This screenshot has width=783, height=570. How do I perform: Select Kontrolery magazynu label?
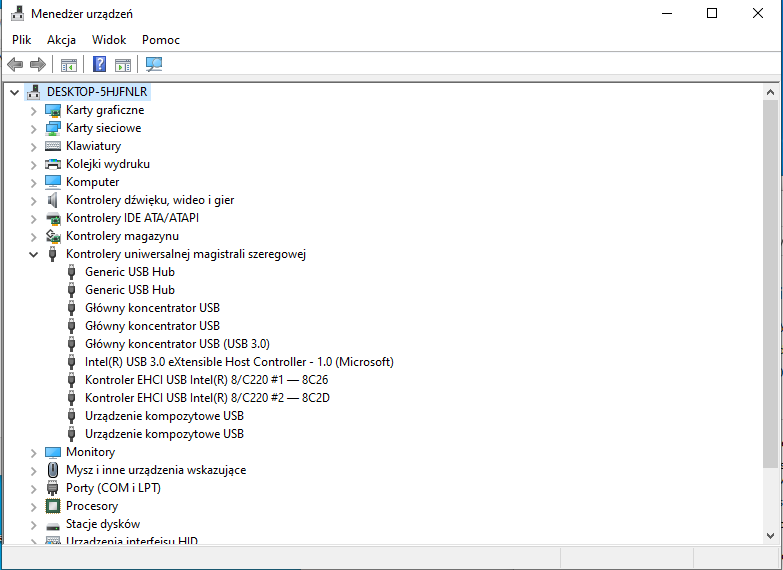(x=122, y=236)
